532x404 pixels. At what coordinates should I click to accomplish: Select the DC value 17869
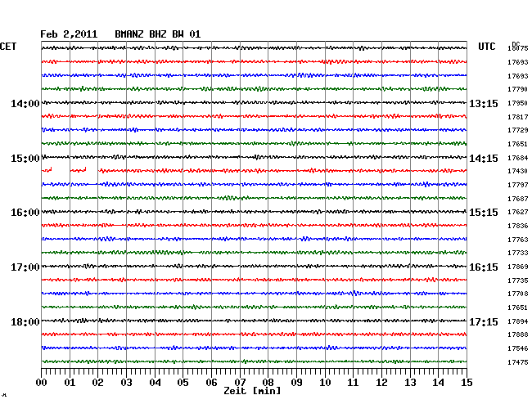(518, 267)
